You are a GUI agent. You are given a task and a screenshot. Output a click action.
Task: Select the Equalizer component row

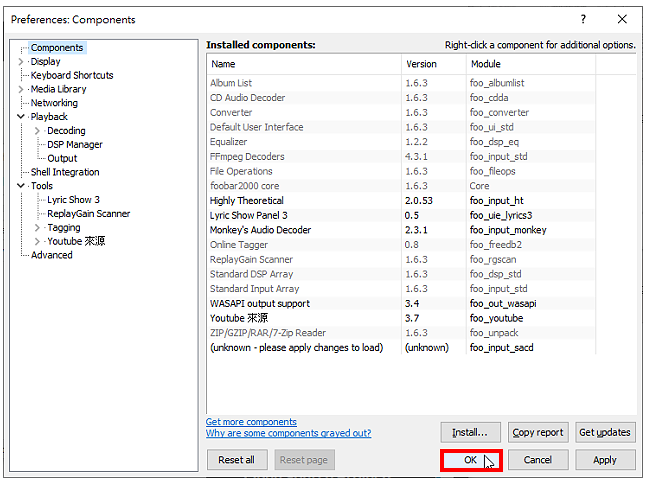pos(401,142)
